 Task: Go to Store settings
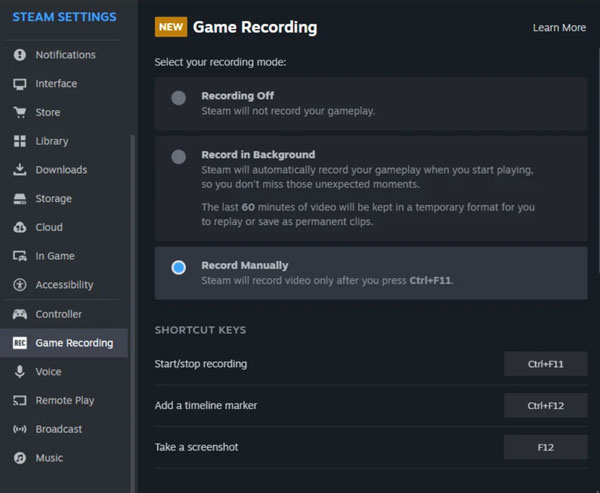point(64,112)
